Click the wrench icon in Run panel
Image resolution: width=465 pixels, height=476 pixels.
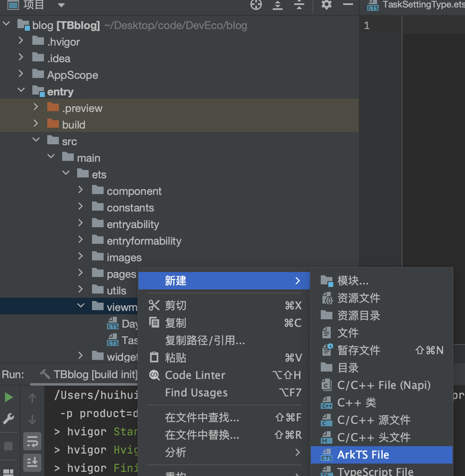point(9,419)
